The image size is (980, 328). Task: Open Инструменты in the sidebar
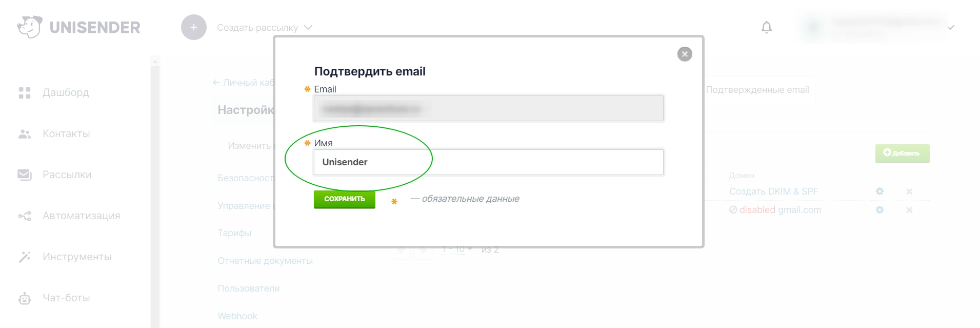(x=77, y=257)
